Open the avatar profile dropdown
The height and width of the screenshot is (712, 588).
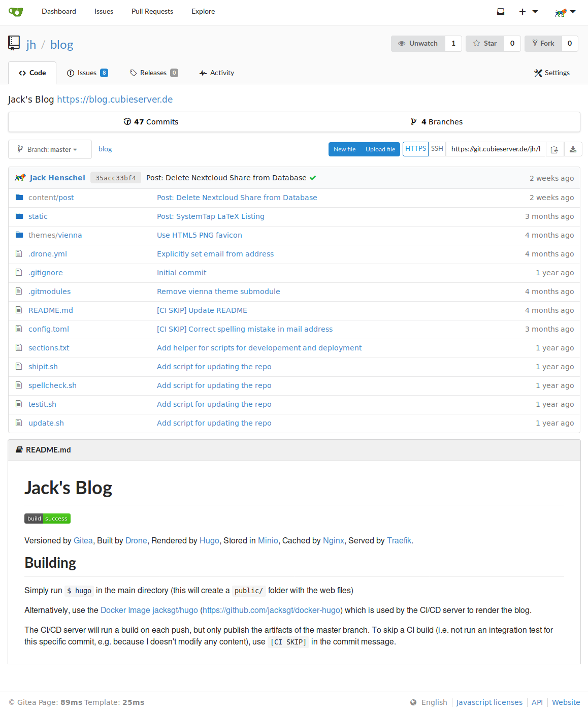(x=564, y=11)
